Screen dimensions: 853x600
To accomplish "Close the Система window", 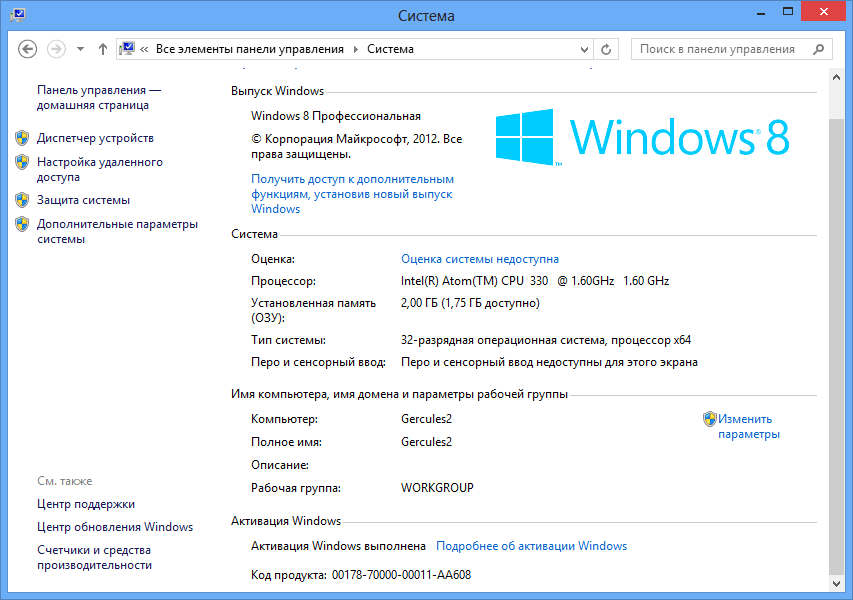I will tap(824, 11).
